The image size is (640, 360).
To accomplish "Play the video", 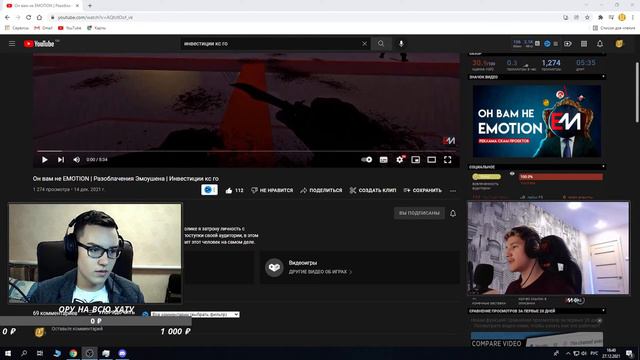I will pos(44,160).
